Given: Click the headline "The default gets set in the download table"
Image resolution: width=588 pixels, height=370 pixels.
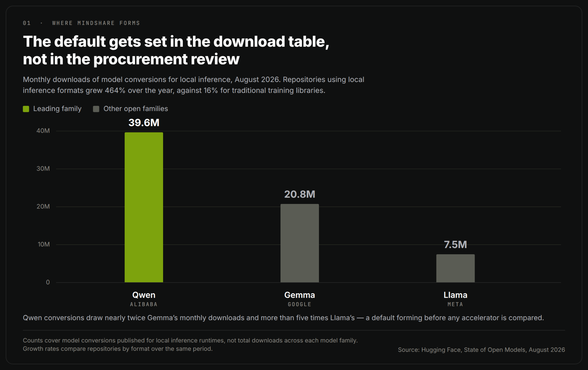Looking at the screenshot, I should [x=176, y=50].
